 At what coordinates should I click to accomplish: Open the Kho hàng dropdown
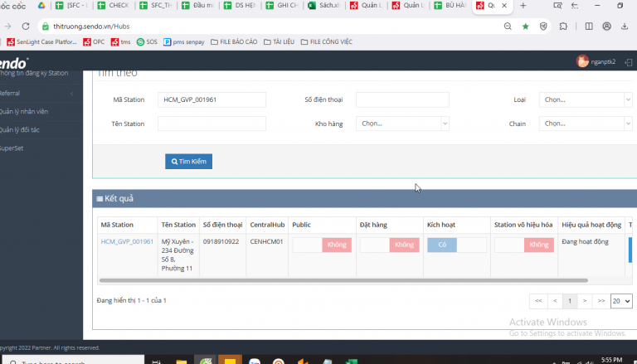pyautogui.click(x=402, y=124)
